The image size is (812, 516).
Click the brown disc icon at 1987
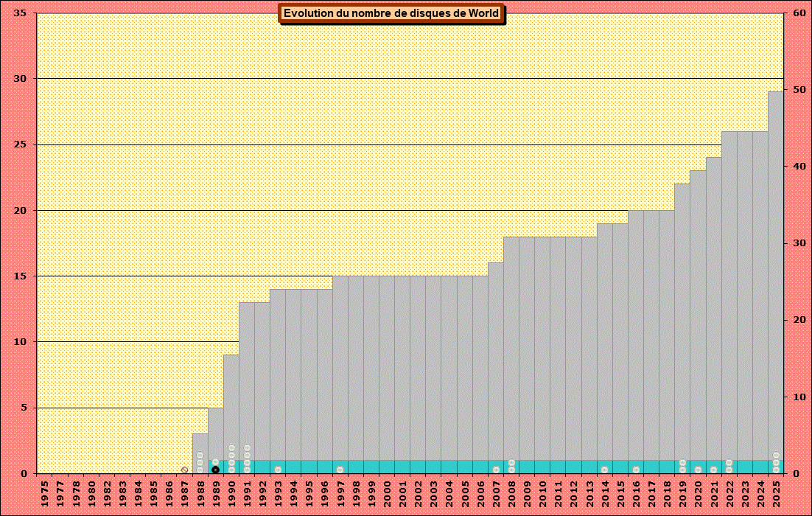pyautogui.click(x=184, y=470)
